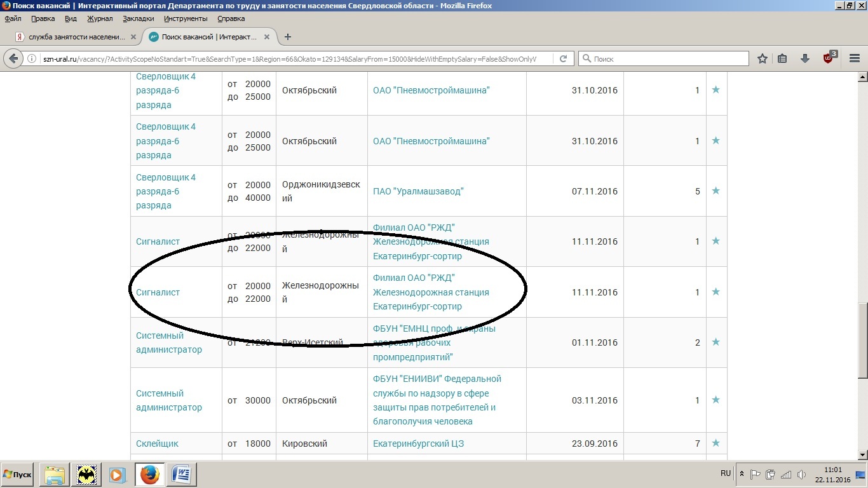The height and width of the screenshot is (488, 868).
Task: Open the Закладки menu
Action: (139, 18)
